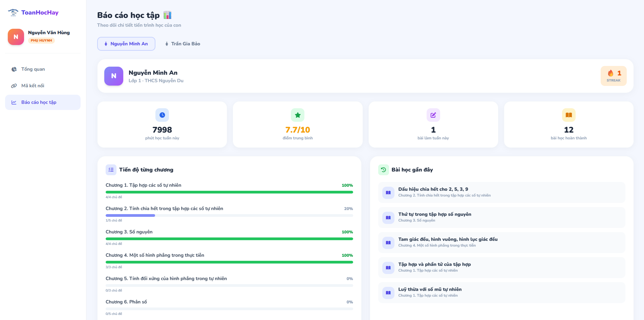
Task: Click the PHỤ HUYNH role badge
Action: tap(41, 41)
